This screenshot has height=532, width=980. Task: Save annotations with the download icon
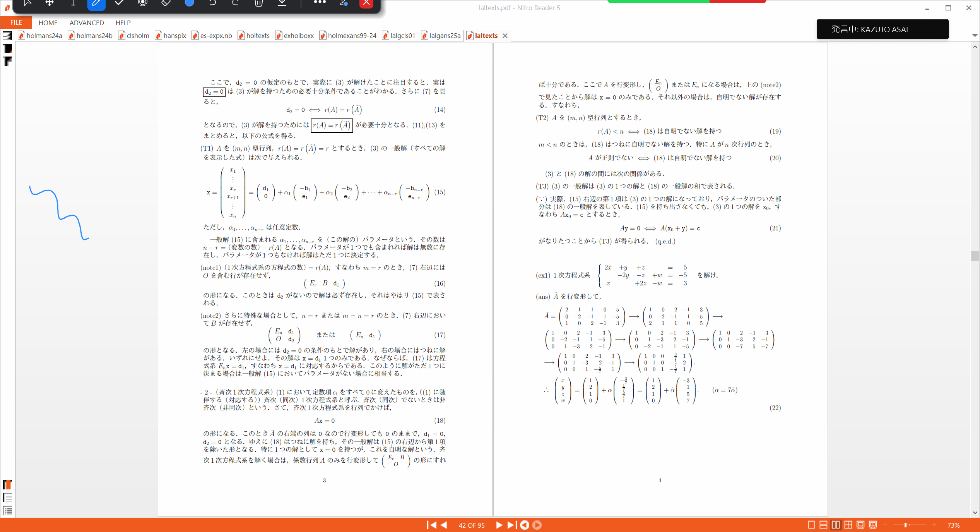pyautogui.click(x=282, y=3)
